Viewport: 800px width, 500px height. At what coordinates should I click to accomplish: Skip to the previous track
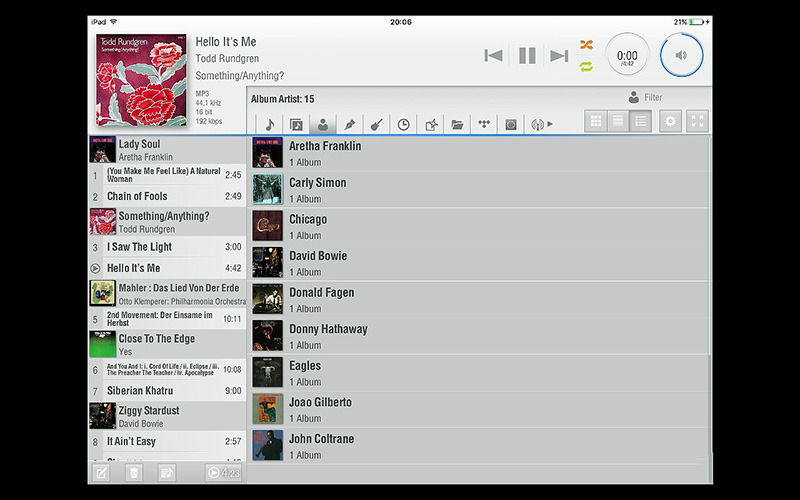coord(493,56)
